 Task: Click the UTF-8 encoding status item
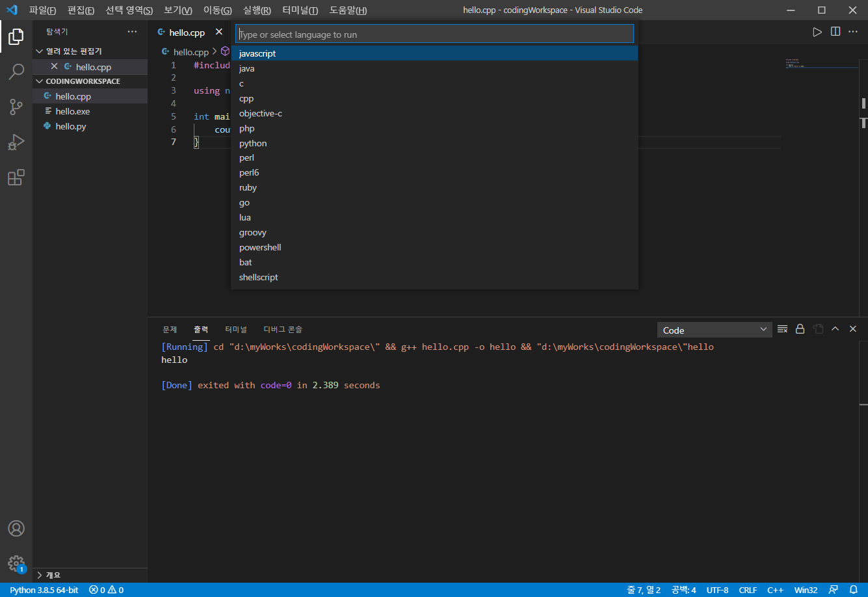(717, 590)
